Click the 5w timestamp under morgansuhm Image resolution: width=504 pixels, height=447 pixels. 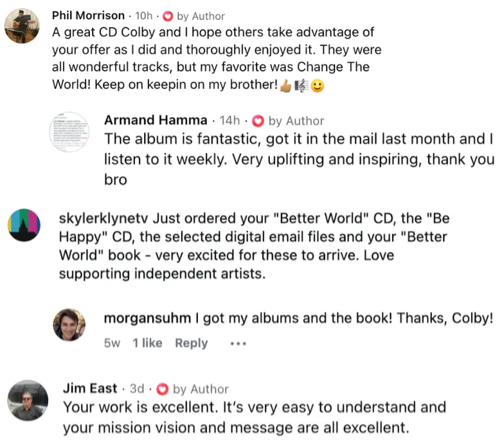click(112, 343)
